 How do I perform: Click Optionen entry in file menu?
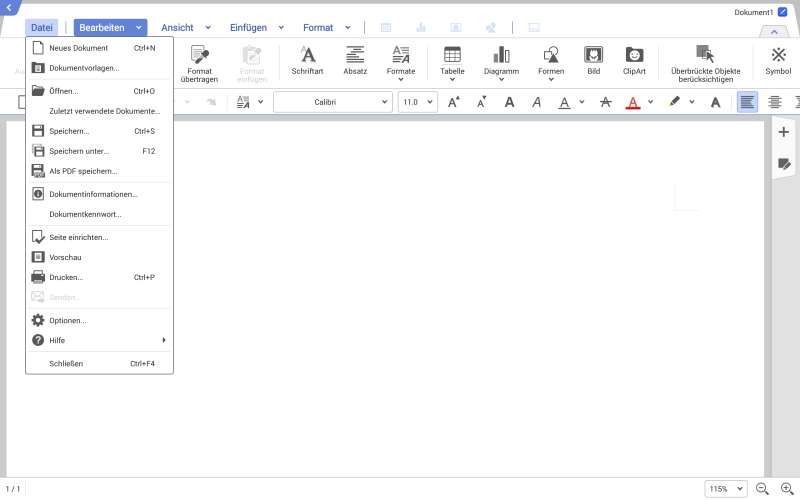(68, 320)
